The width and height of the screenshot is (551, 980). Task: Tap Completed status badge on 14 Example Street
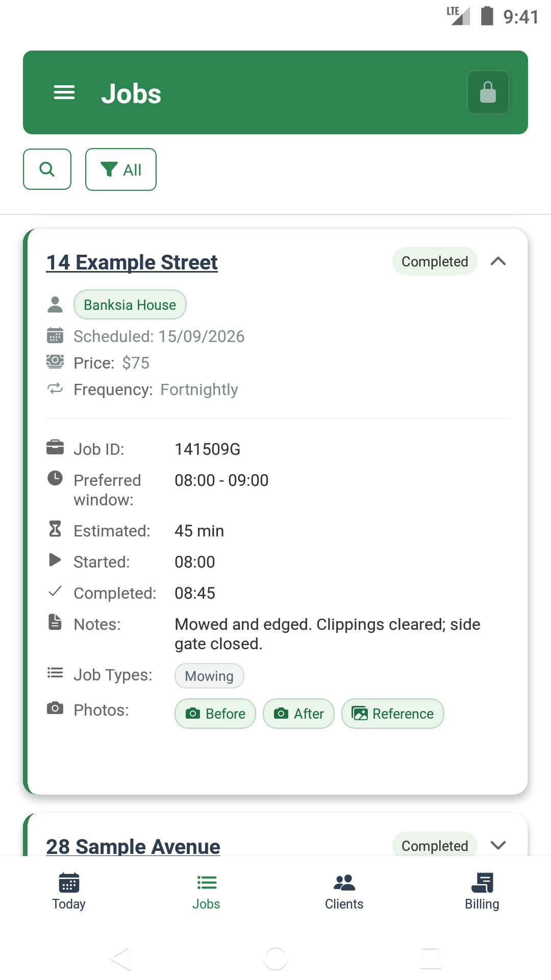[x=435, y=261]
